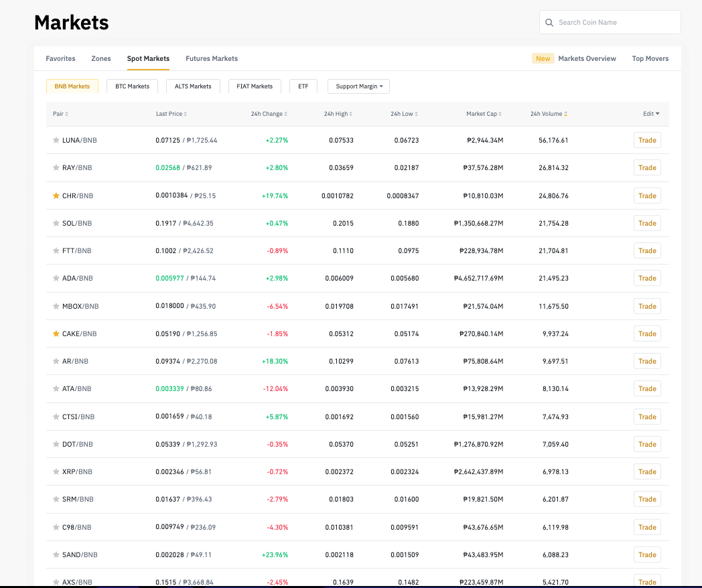Click the +23.96% SAND change
Image resolution: width=702 pixels, height=588 pixels.
tap(275, 555)
